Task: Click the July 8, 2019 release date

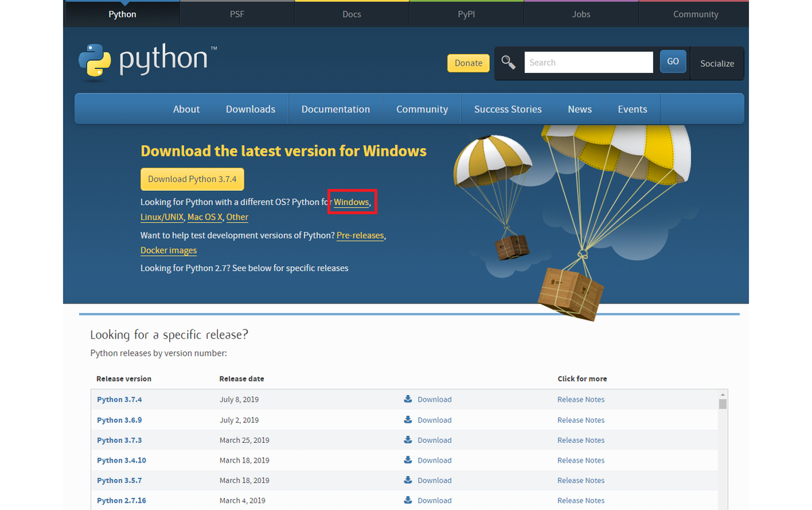Action: 239,400
